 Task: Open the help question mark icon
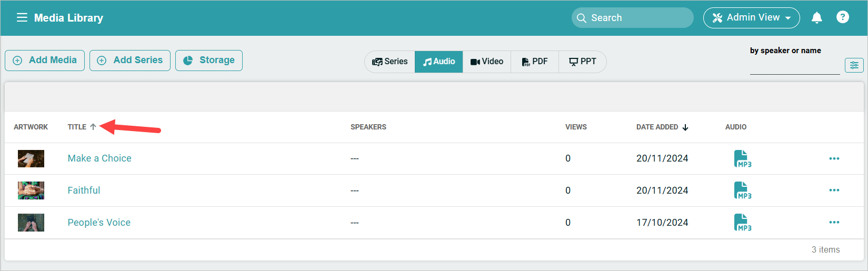click(x=843, y=17)
